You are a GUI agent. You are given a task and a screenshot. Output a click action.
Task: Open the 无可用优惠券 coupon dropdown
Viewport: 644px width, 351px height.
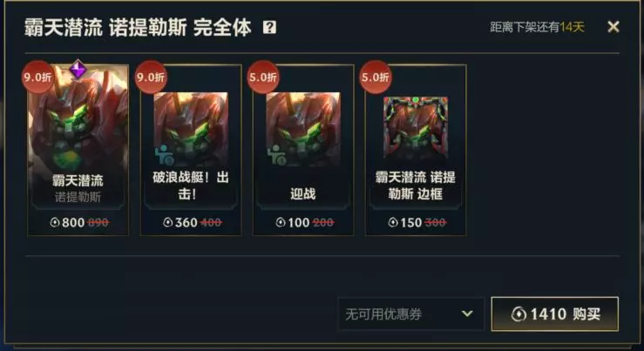pos(411,314)
